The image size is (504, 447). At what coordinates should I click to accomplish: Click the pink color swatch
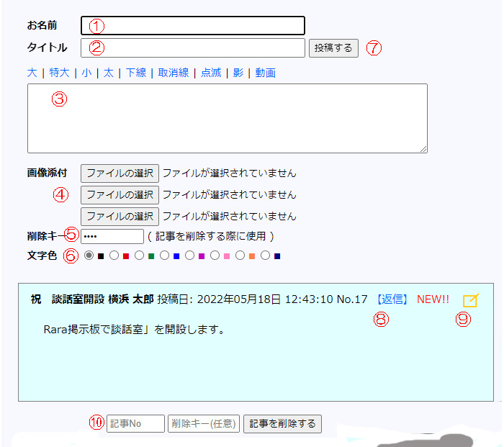(227, 256)
